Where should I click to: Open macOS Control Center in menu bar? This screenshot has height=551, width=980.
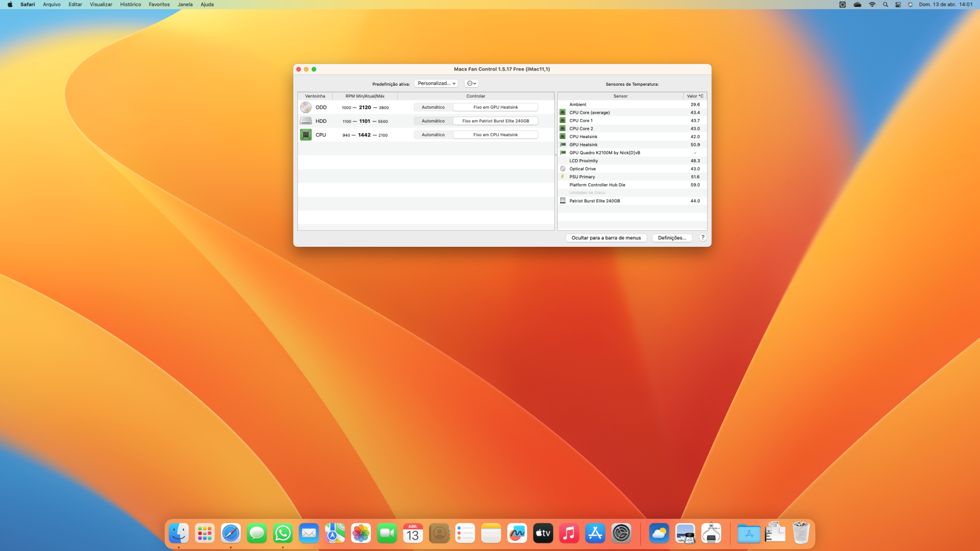[898, 4]
